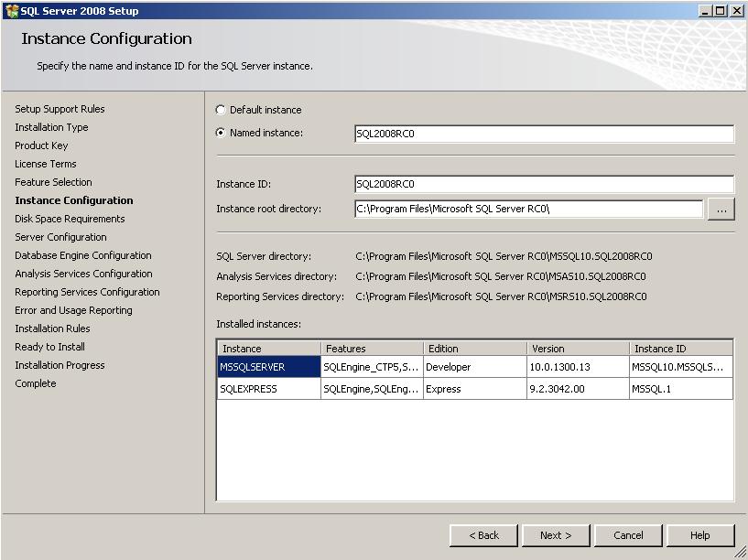The image size is (748, 560).
Task: Sort installed instances by Instance column header
Action: [x=268, y=349]
